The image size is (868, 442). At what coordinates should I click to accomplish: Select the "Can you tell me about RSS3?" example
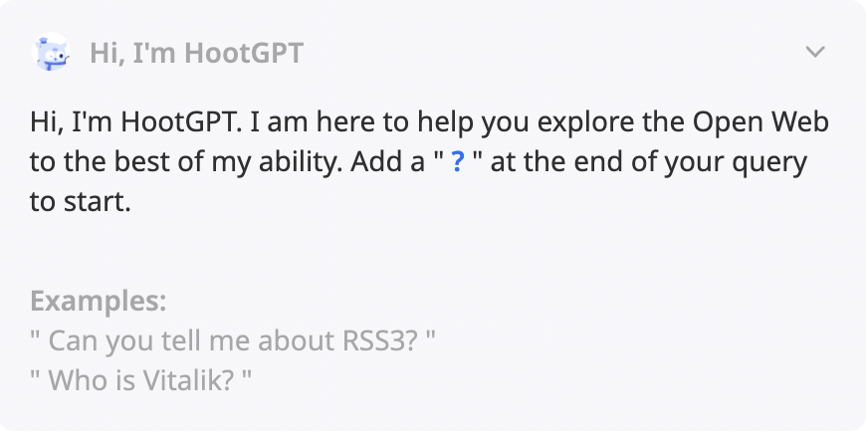234,341
